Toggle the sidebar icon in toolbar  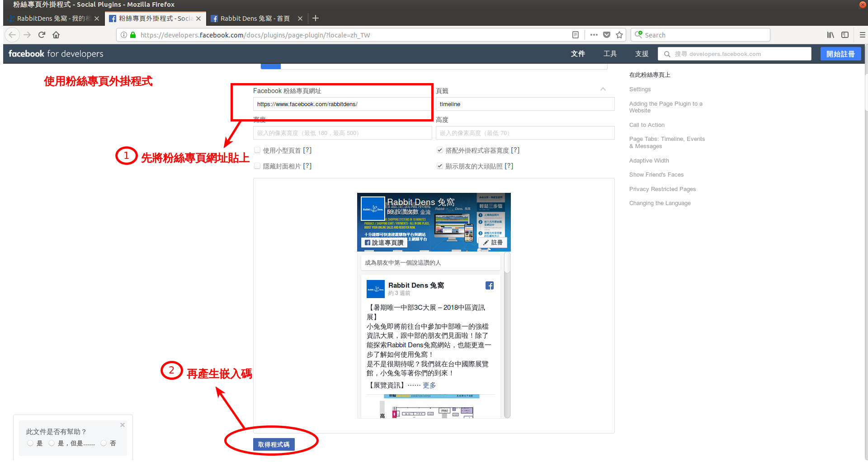tap(845, 35)
